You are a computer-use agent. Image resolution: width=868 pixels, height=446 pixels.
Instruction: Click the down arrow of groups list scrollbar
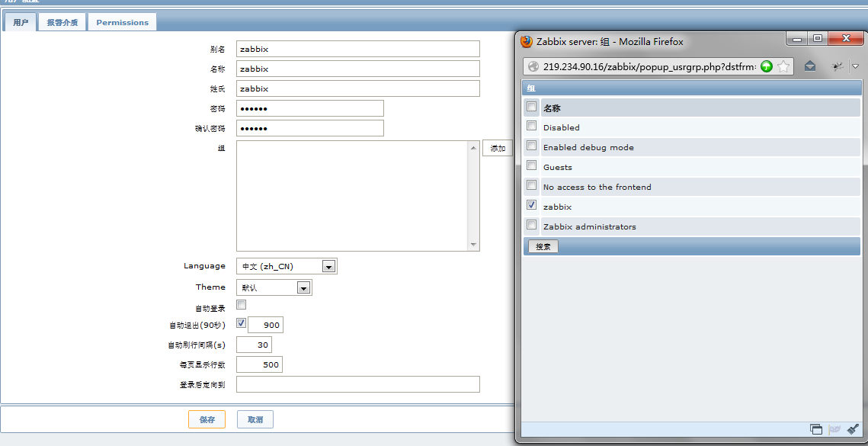coord(473,244)
